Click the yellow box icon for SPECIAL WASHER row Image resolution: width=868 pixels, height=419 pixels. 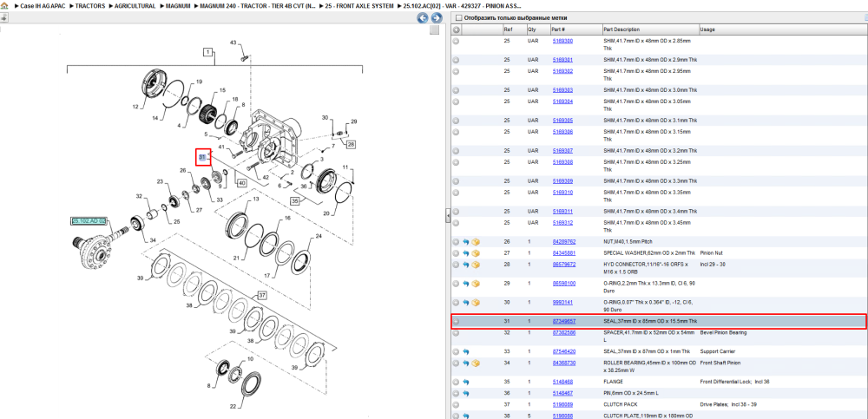click(x=476, y=253)
